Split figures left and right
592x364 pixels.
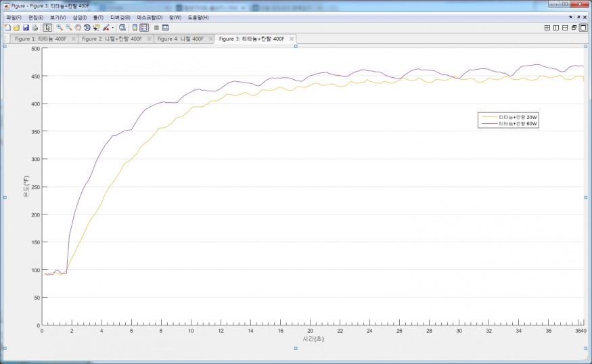[556, 28]
